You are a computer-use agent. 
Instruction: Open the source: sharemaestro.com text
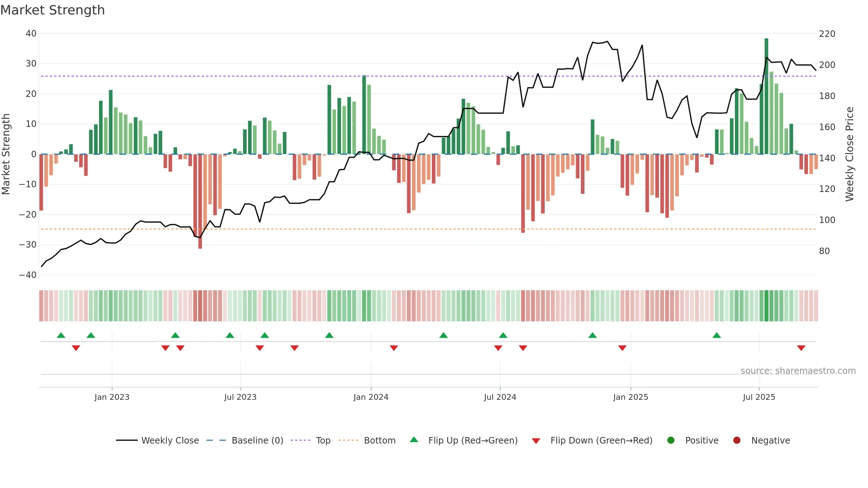[x=798, y=371]
